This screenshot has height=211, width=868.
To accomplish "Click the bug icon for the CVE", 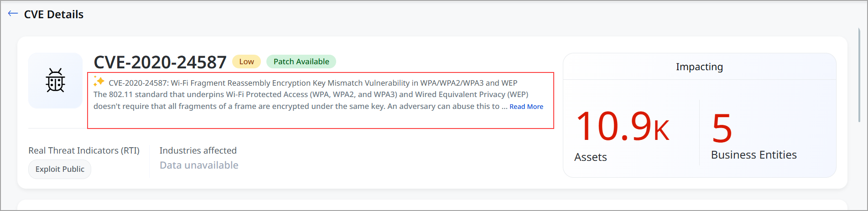I will tap(55, 80).
